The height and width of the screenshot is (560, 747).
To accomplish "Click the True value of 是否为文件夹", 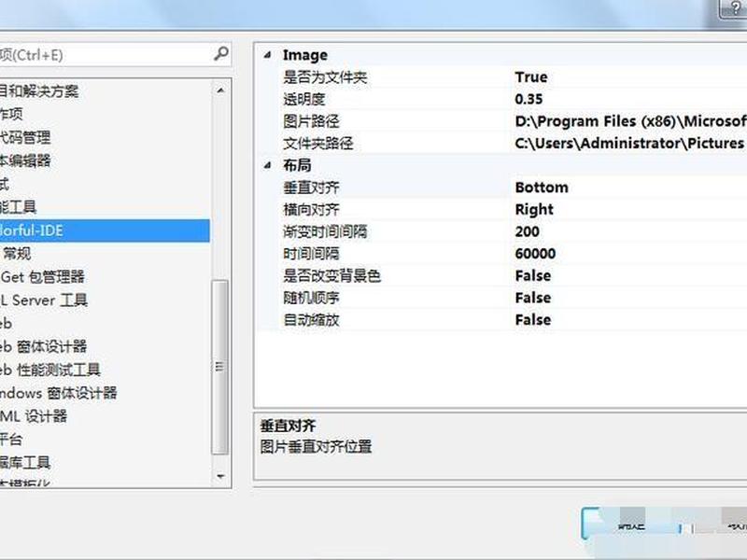I will click(530, 77).
